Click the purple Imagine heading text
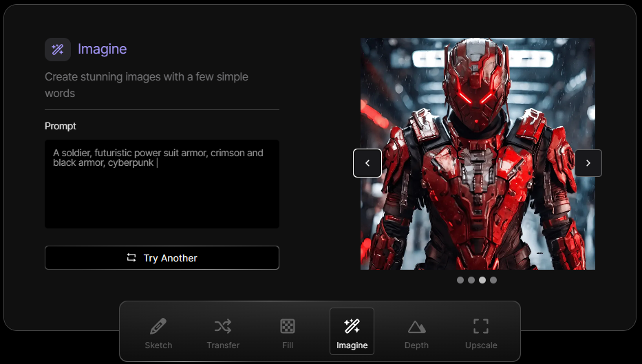The image size is (642, 364). pos(103,49)
